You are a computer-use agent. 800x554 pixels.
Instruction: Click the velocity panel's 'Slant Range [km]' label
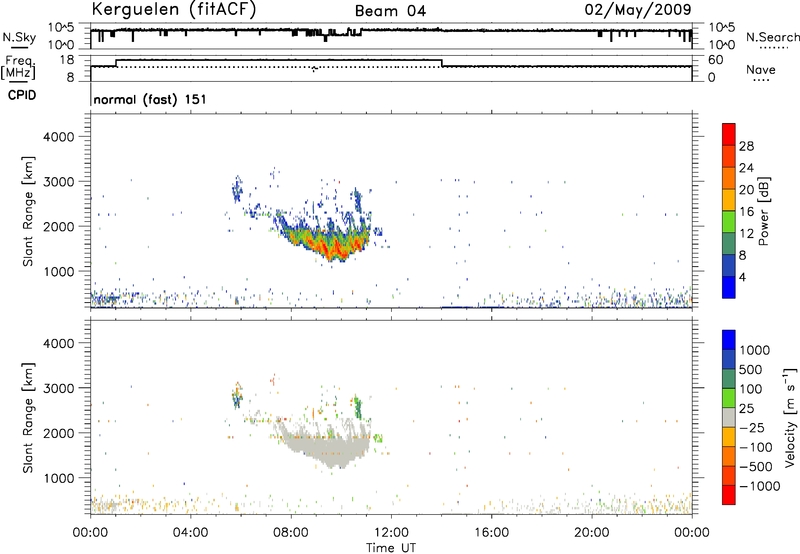point(28,418)
